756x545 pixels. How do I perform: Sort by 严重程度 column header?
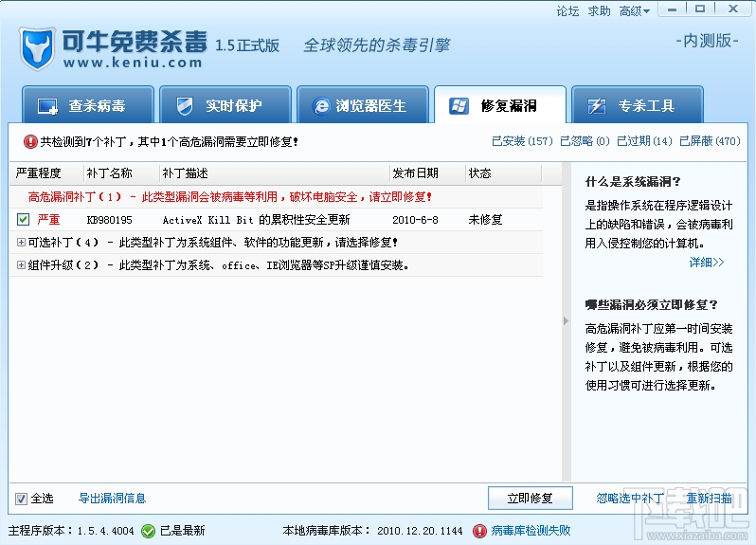pyautogui.click(x=46, y=173)
